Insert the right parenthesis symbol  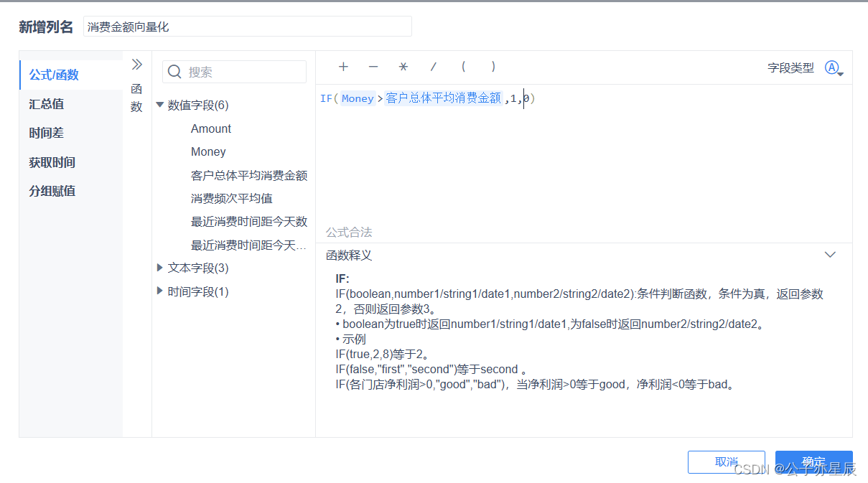click(494, 67)
